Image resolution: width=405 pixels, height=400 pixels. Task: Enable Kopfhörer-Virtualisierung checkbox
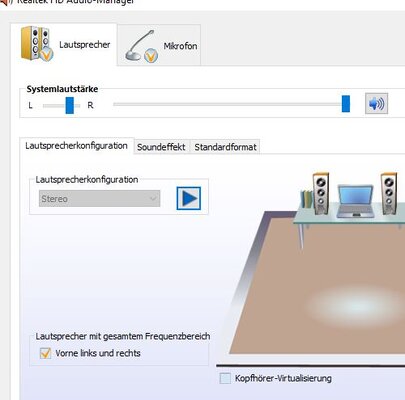pyautogui.click(x=225, y=378)
